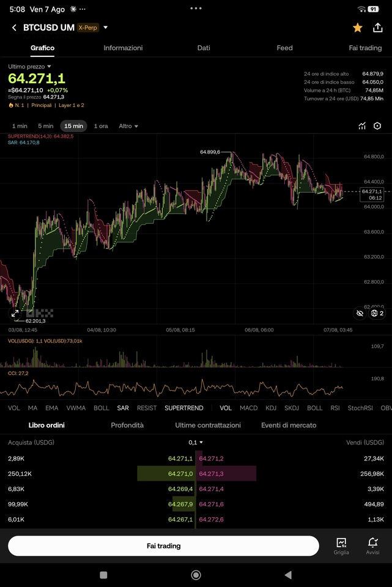Screen dimensions: 392x587
Task: Expand chart to fullscreen with arrows icon
Action: 15,313
